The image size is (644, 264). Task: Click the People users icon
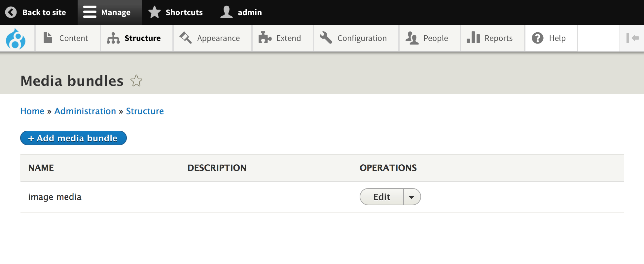coord(412,38)
